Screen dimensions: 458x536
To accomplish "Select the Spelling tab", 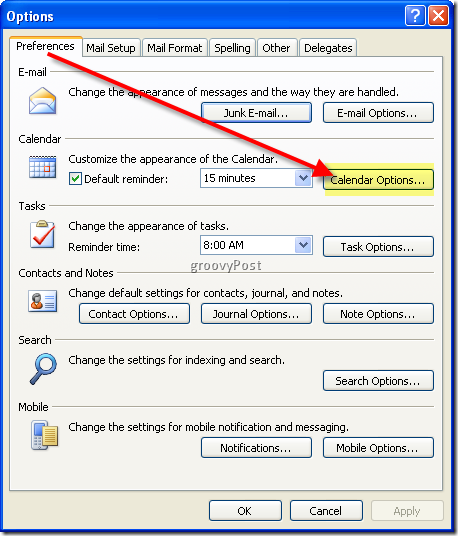I will [x=232, y=48].
